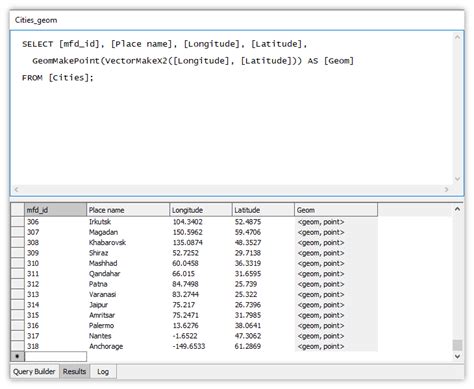Image resolution: width=474 pixels, height=389 pixels.
Task: Click the query editor scroll up arrow
Action: pyautogui.click(x=457, y=37)
